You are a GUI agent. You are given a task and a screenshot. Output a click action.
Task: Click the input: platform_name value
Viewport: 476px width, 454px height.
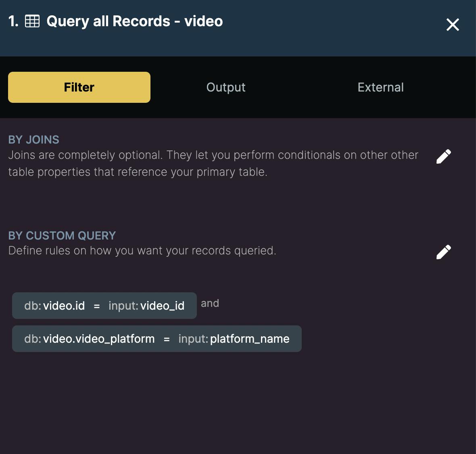click(234, 339)
